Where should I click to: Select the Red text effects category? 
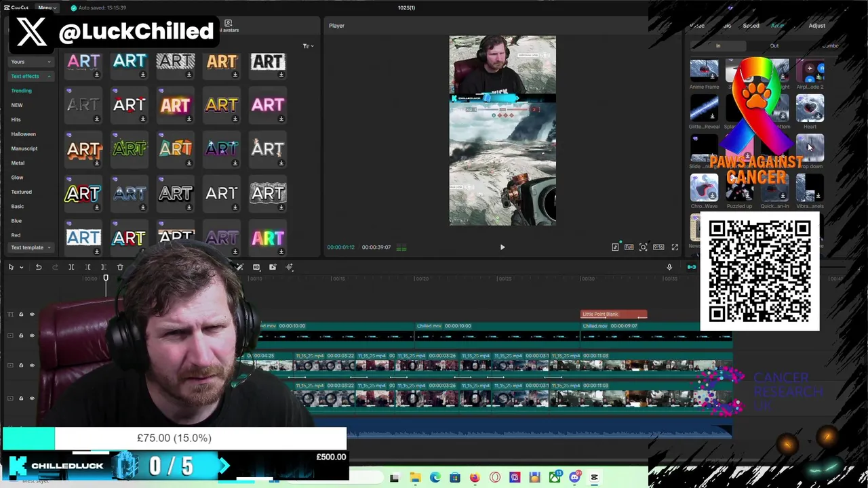pyautogui.click(x=16, y=235)
